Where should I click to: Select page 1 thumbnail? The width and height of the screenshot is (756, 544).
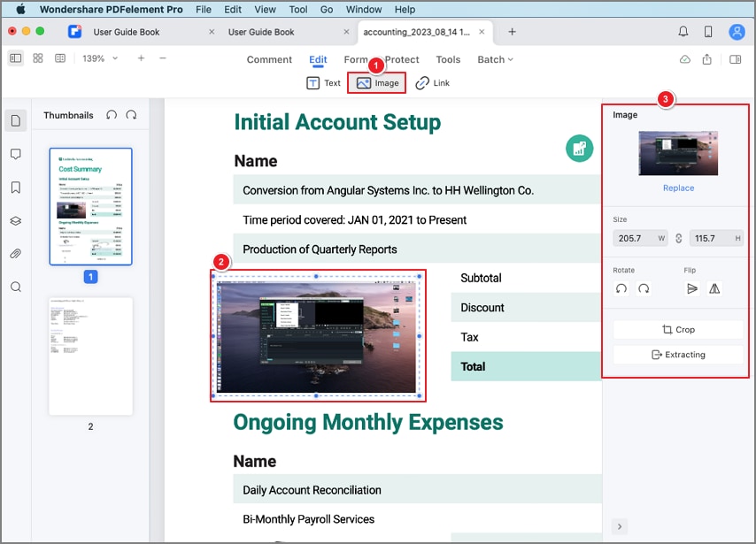[90, 206]
